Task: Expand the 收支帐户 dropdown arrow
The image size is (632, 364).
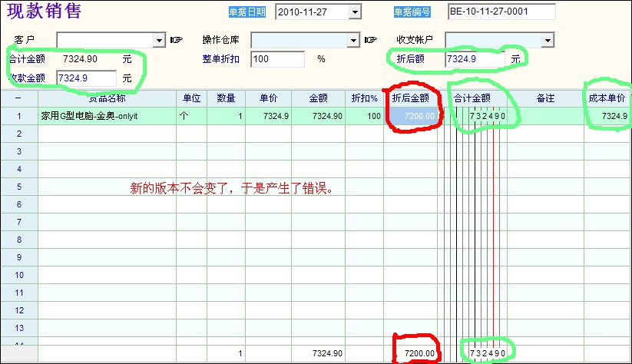Action: pyautogui.click(x=548, y=40)
